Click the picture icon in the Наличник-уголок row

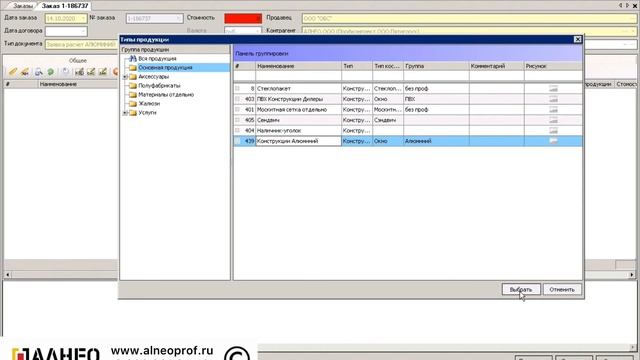553,131
